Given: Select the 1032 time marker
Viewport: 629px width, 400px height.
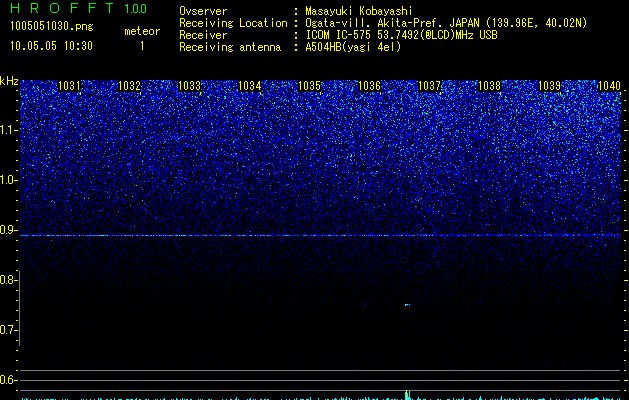Looking at the screenshot, I should coord(130,86).
